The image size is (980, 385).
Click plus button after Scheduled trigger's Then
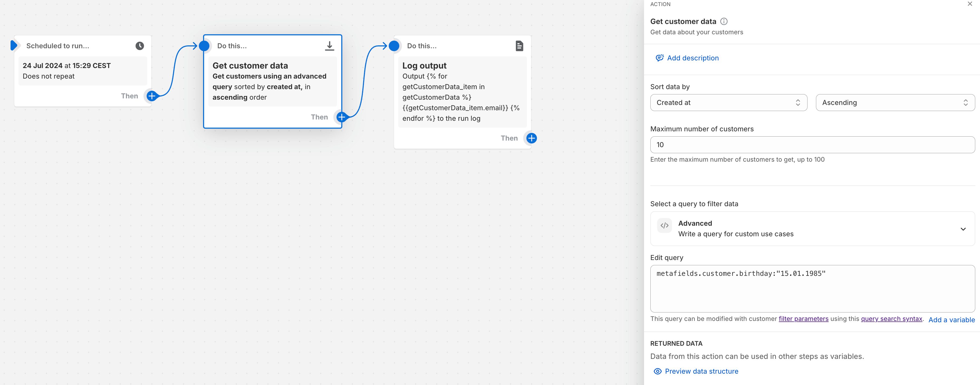152,96
